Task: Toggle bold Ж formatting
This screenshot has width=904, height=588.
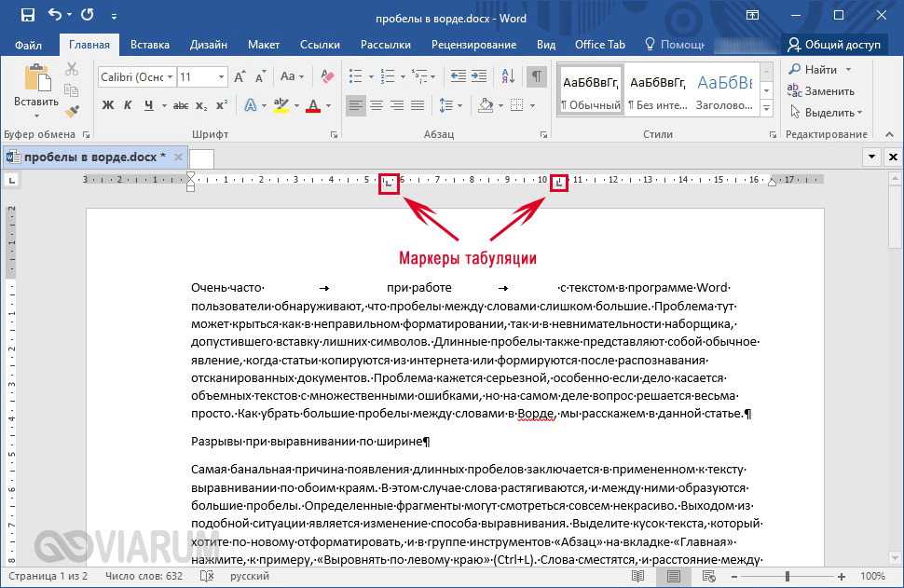Action: (108, 105)
